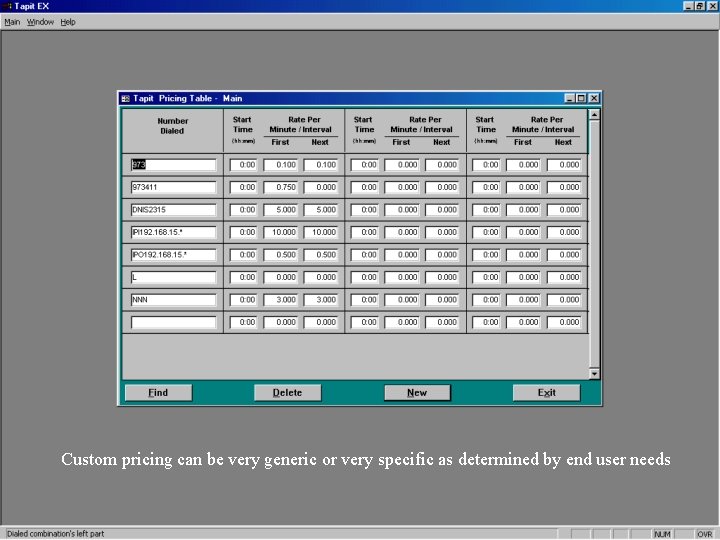Maximize the Tapit Pricing Table window
This screenshot has height=540, width=720.
point(581,98)
